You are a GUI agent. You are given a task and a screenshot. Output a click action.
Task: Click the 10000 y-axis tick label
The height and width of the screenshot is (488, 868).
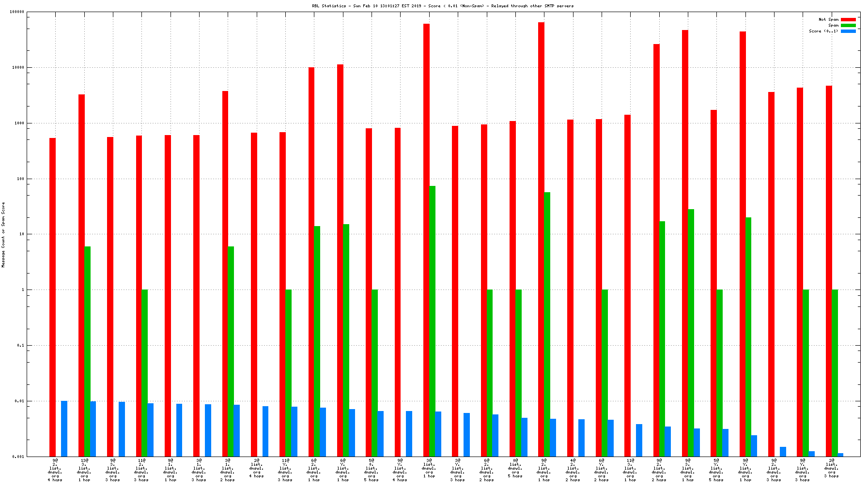pyautogui.click(x=18, y=68)
